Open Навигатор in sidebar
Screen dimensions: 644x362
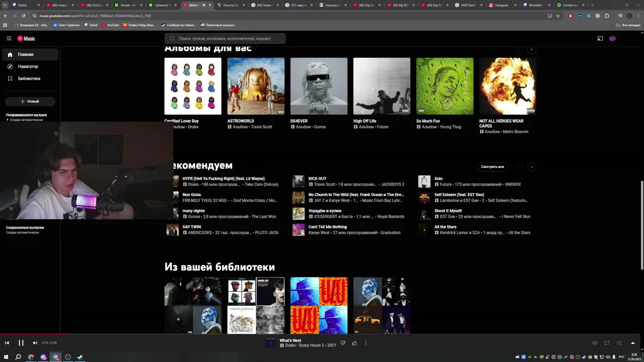30,66
